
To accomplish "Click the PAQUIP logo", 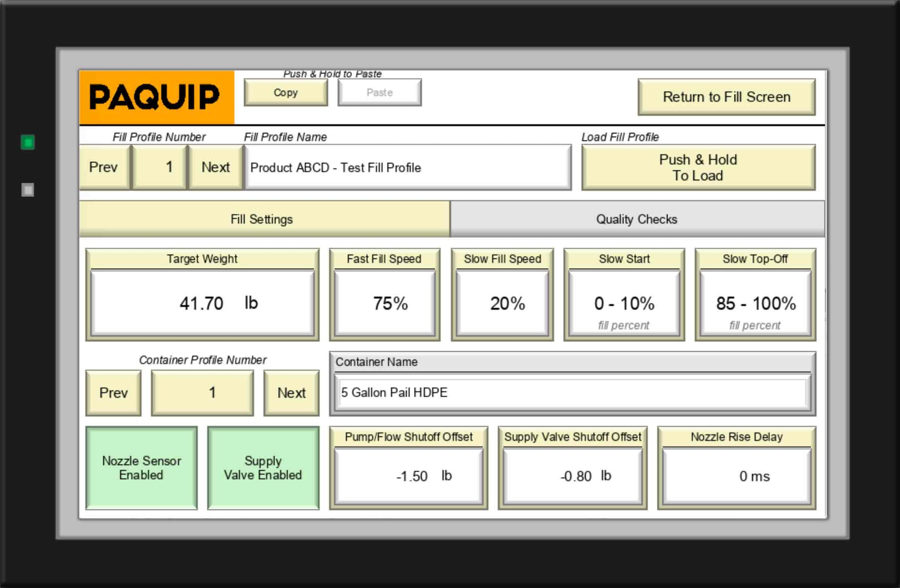I will click(x=156, y=97).
